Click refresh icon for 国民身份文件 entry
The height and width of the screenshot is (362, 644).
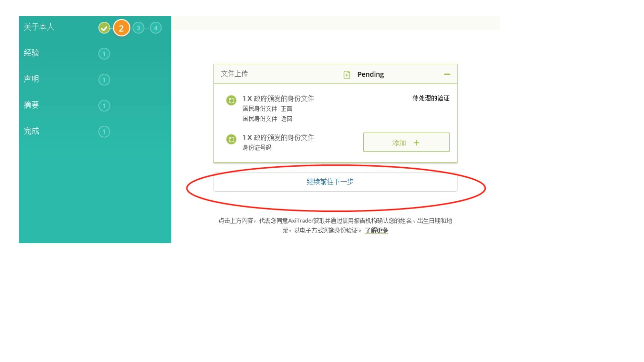point(231,100)
